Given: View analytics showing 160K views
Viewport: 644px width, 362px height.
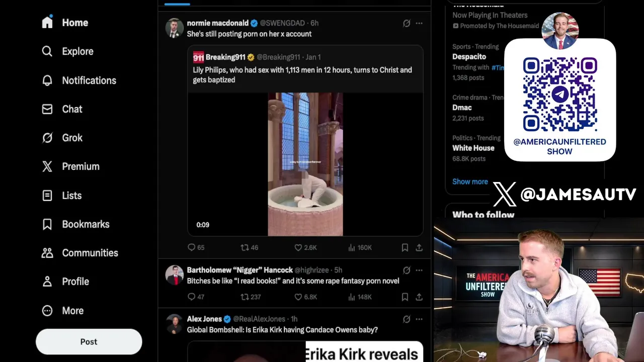Looking at the screenshot, I should (360, 247).
